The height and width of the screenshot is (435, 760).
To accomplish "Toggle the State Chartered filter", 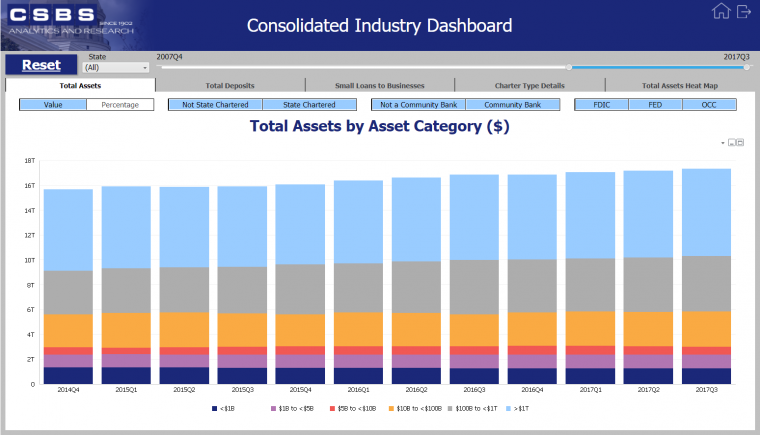I will tap(309, 105).
